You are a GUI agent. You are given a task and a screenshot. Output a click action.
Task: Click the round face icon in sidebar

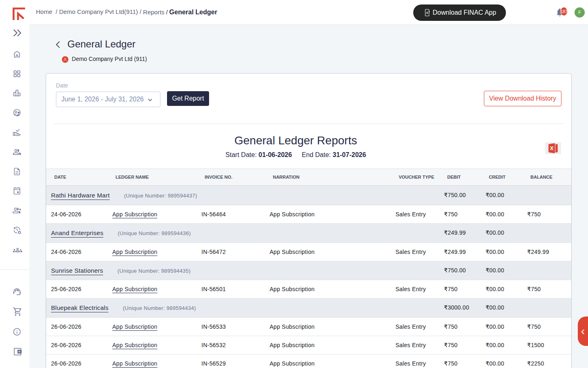(x=17, y=113)
